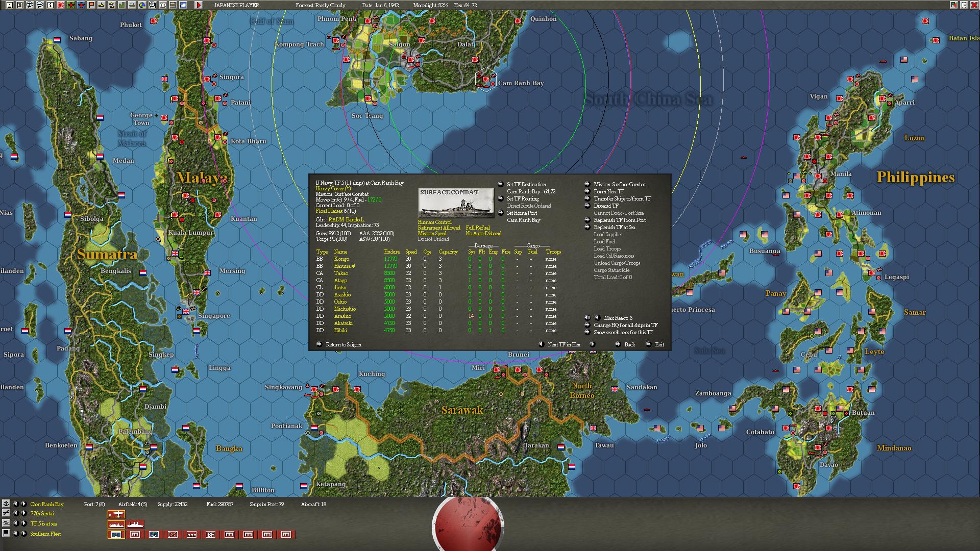980x551 pixels.
Task: Open the information 'i' toolbar icon
Action: tap(51, 5)
